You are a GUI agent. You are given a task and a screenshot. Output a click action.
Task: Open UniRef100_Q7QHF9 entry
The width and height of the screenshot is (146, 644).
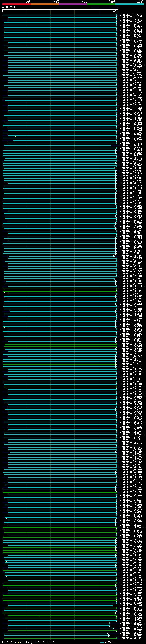click(131, 258)
